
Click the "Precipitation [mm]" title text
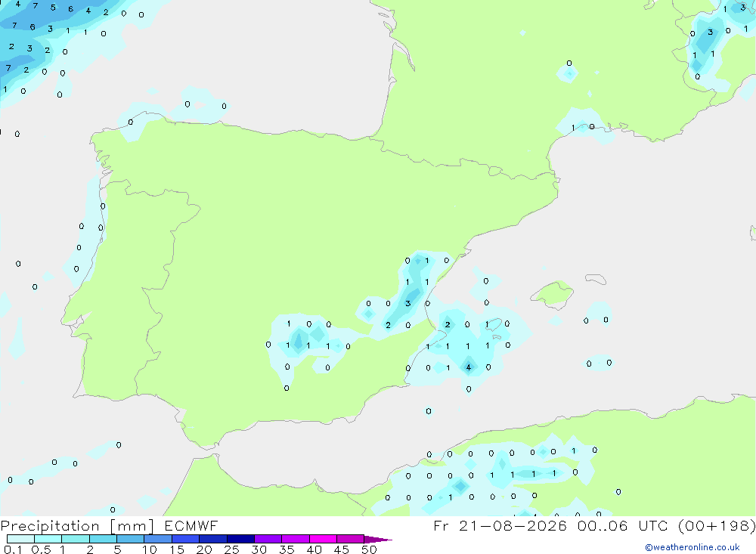coord(77,526)
